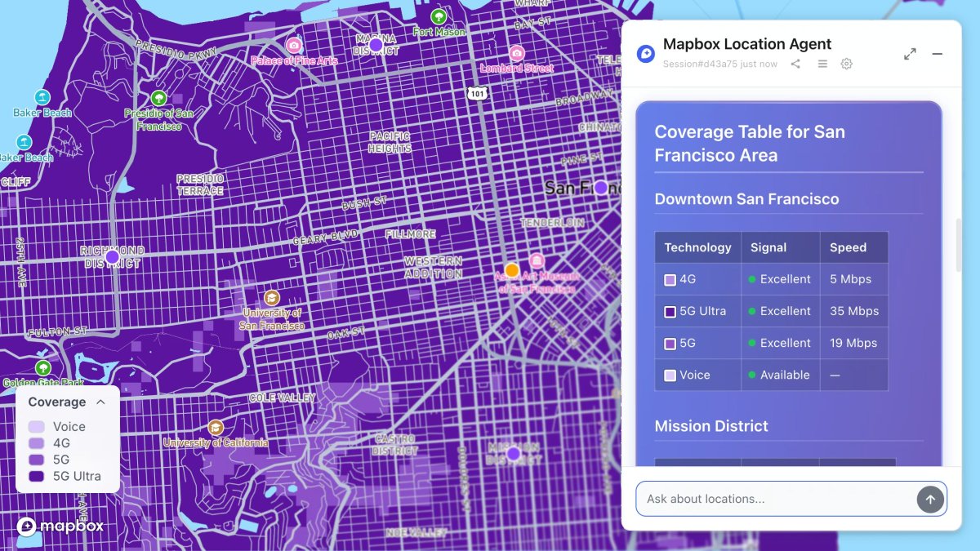980x551 pixels.
Task: Open agent settings gear icon
Action: [x=847, y=64]
